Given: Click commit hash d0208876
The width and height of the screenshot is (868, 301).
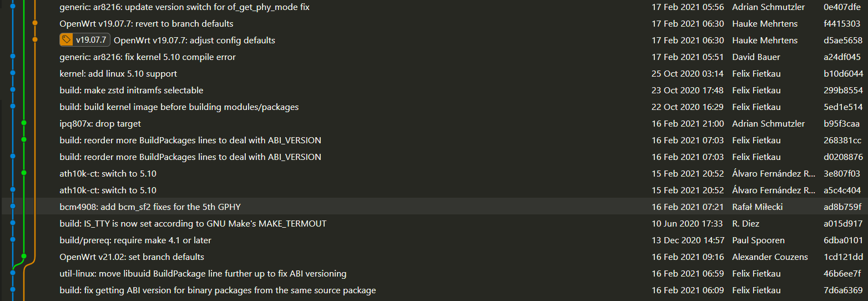Looking at the screenshot, I should pos(842,157).
